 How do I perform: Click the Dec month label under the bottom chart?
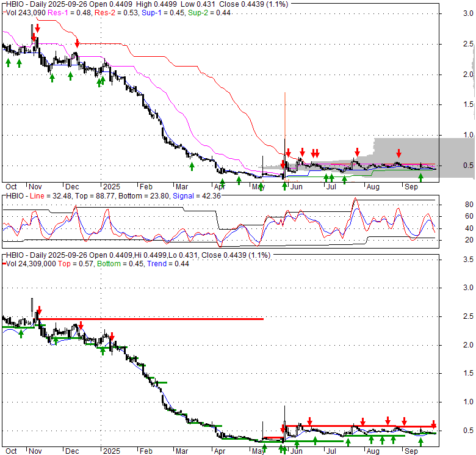tap(72, 451)
